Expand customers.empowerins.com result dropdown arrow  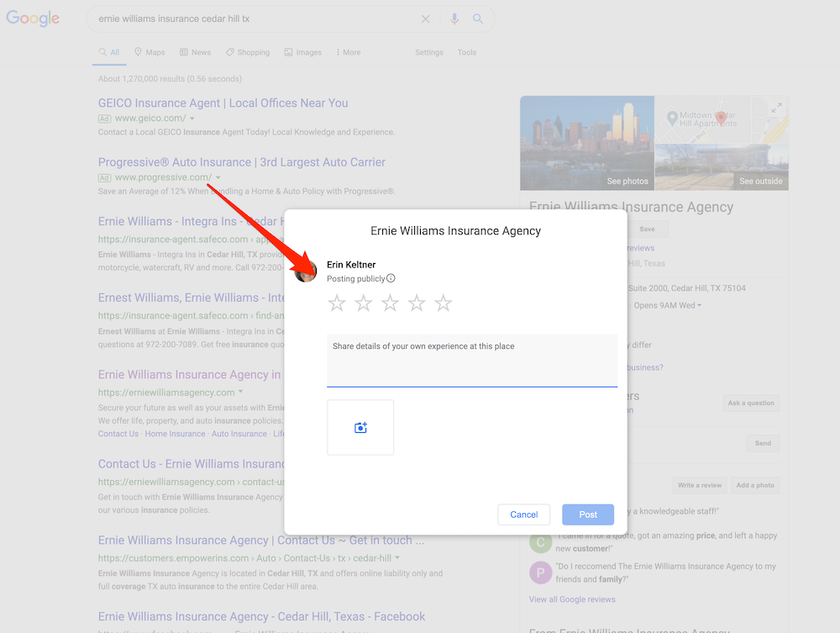397,557
